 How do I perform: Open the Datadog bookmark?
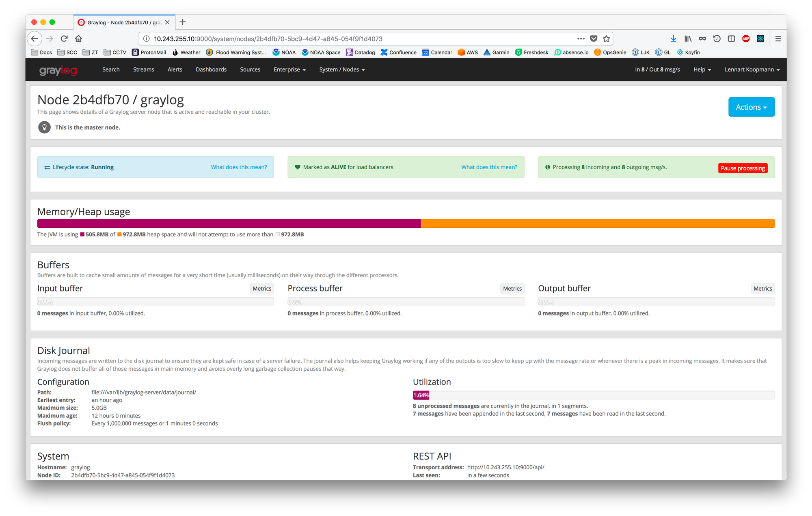coord(361,52)
